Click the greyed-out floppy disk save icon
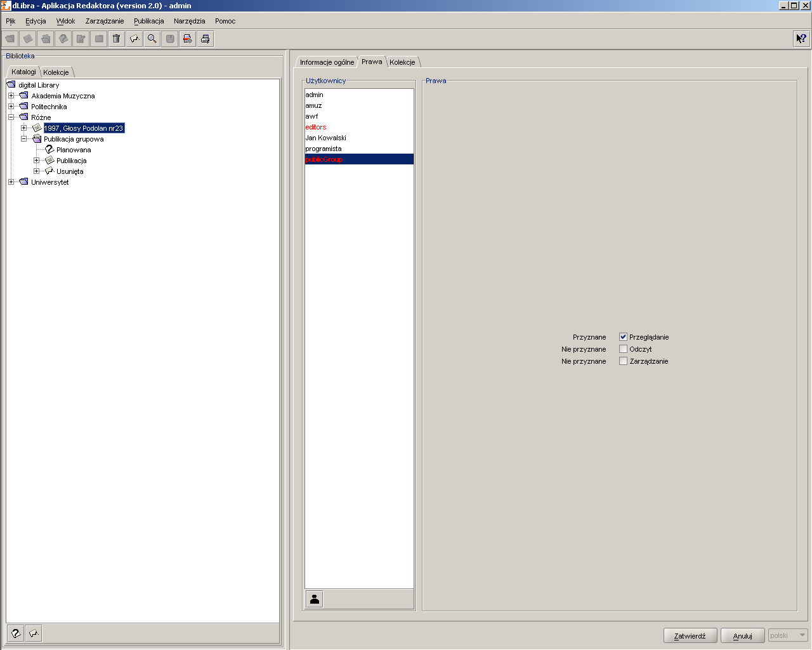 [x=170, y=39]
